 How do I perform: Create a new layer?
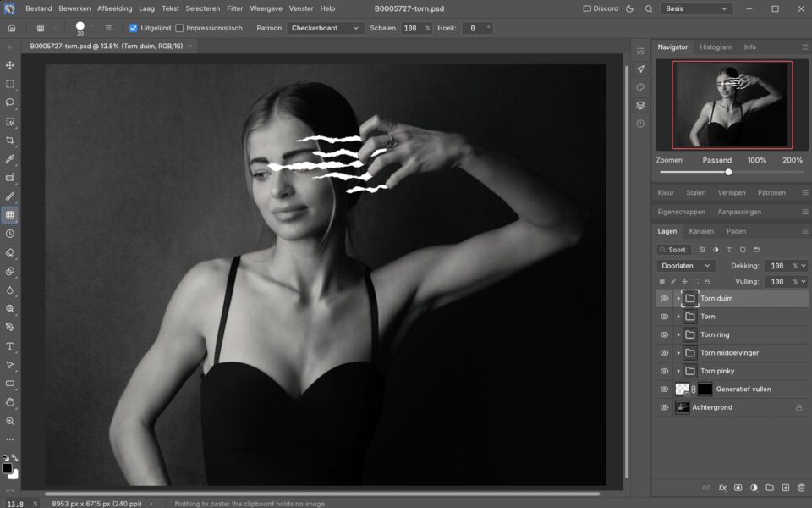coord(786,488)
